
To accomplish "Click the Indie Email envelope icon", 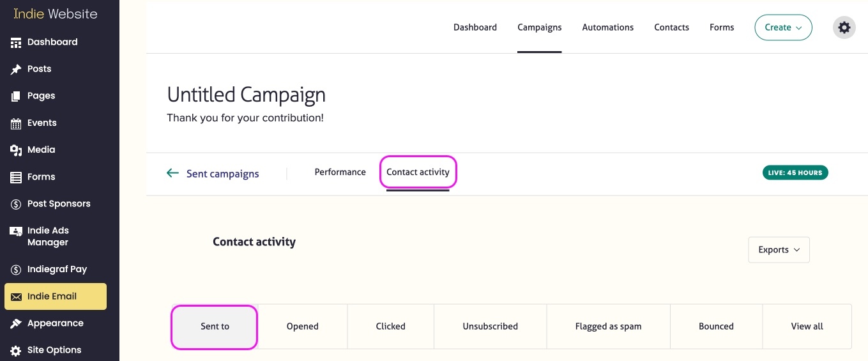I will pos(16,296).
